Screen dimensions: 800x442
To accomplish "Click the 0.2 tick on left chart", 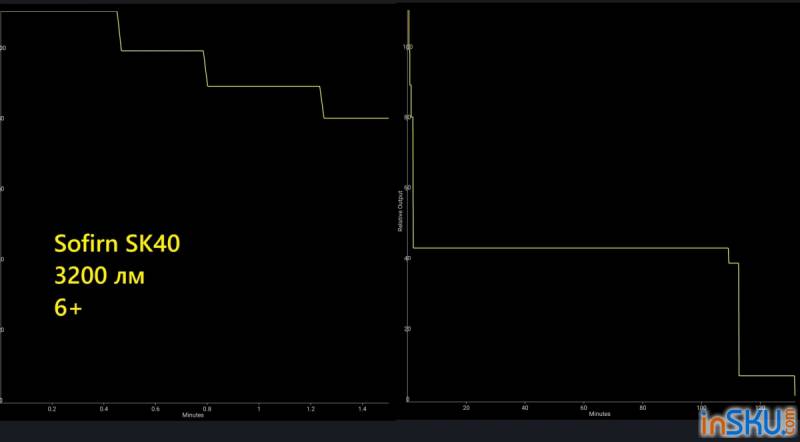I will [x=52, y=409].
